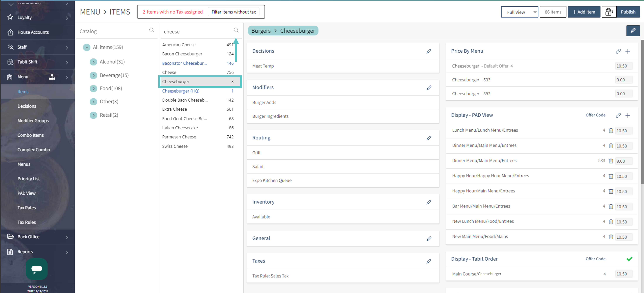Edit Routing with its pencil icon
This screenshot has height=293, width=644.
click(429, 138)
